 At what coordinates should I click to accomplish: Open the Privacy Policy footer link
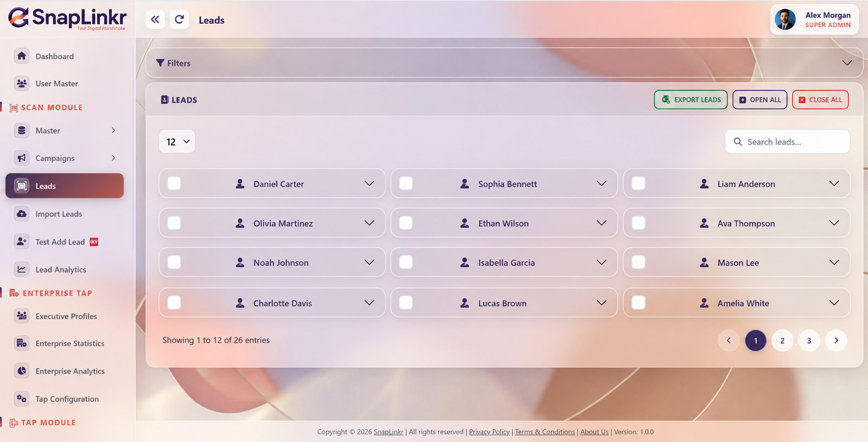(489, 432)
